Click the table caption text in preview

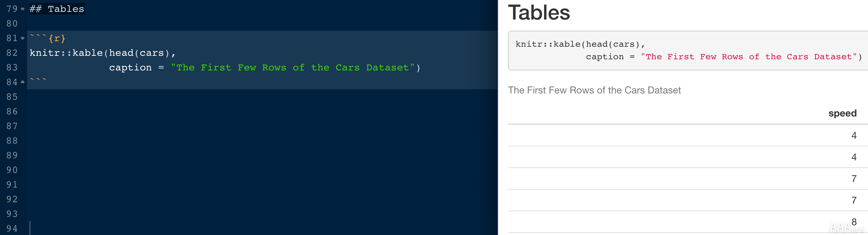(x=594, y=90)
